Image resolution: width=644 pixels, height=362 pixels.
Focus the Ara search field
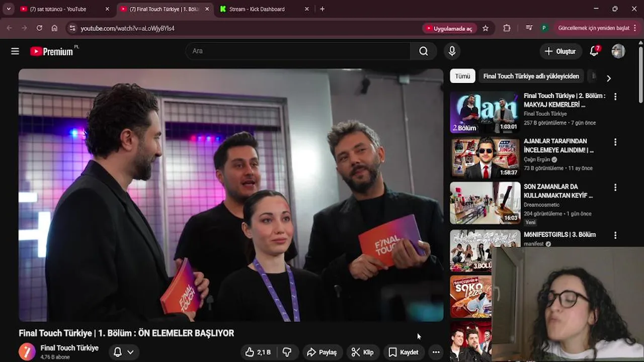click(298, 51)
